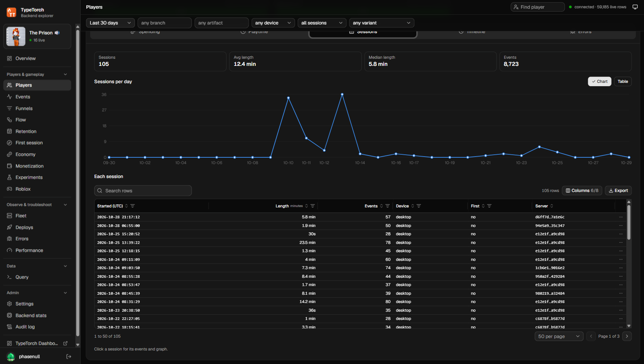Click the Columns 6/8 button

[x=582, y=190]
